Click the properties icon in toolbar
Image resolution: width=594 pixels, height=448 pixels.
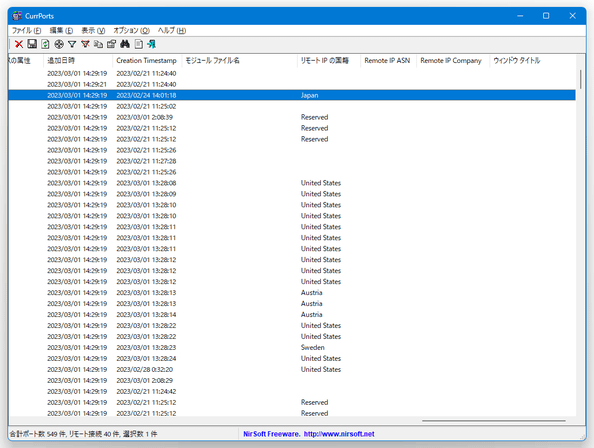(111, 44)
